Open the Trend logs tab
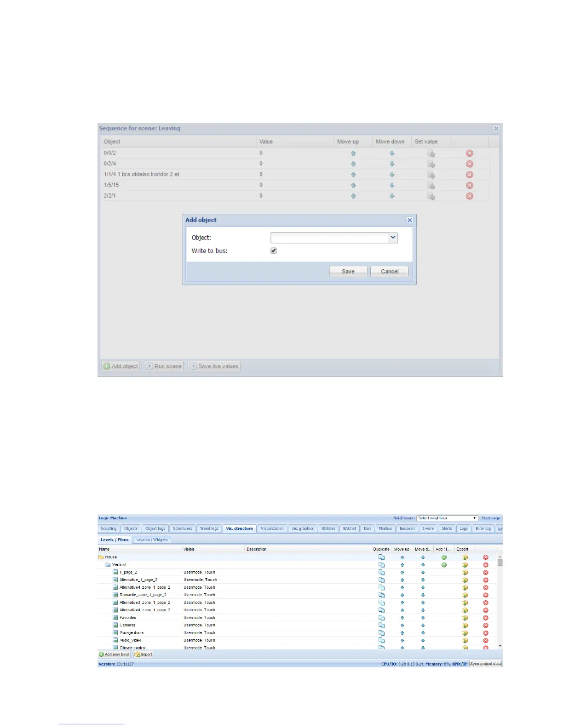The width and height of the screenshot is (563, 728). [x=209, y=529]
